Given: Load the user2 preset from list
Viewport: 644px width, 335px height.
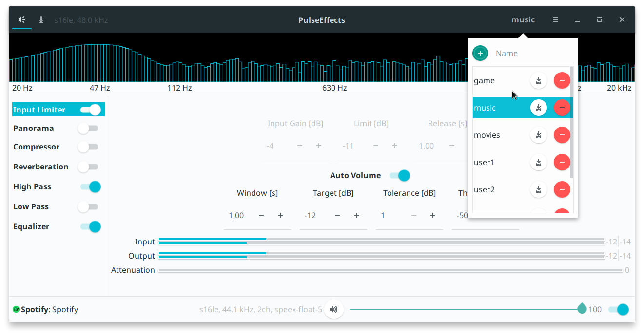Looking at the screenshot, I should [x=484, y=190].
